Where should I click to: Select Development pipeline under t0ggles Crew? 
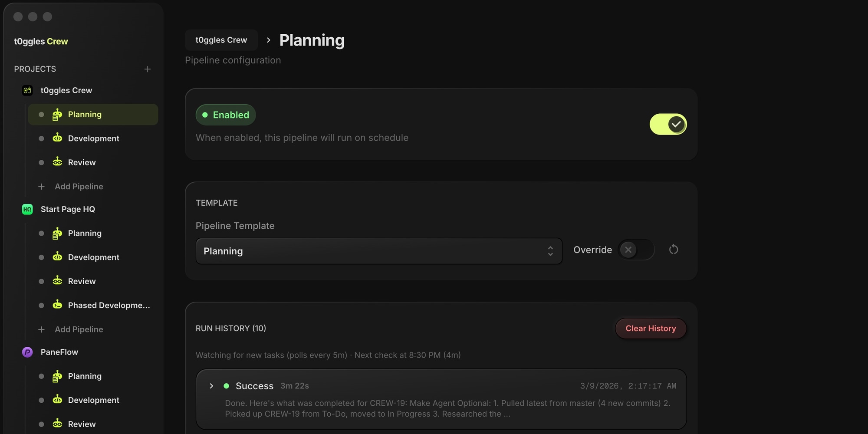(93, 138)
